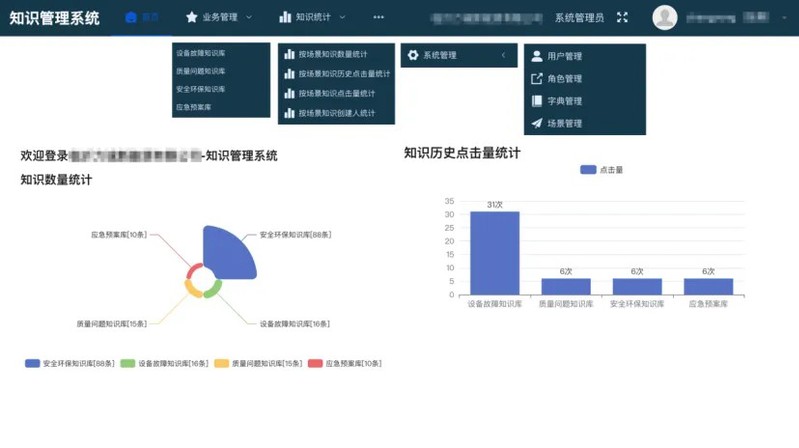Expand the 知识统计 dropdown arrow
The image size is (799, 448).
point(342,17)
